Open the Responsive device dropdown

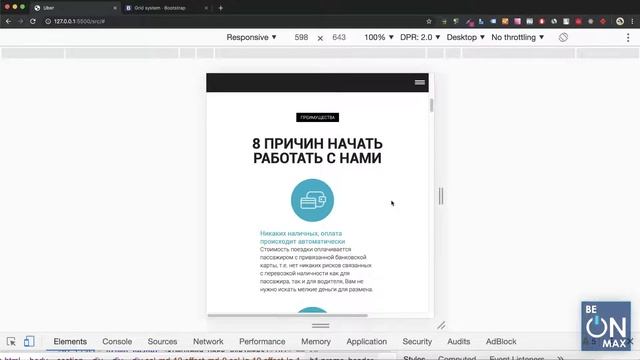click(x=251, y=37)
